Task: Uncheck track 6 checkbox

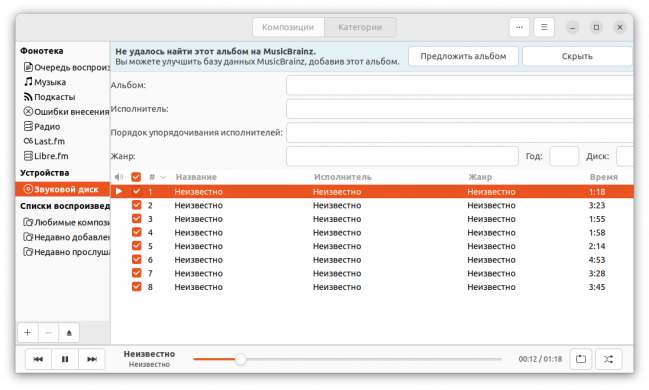Action: (x=137, y=260)
